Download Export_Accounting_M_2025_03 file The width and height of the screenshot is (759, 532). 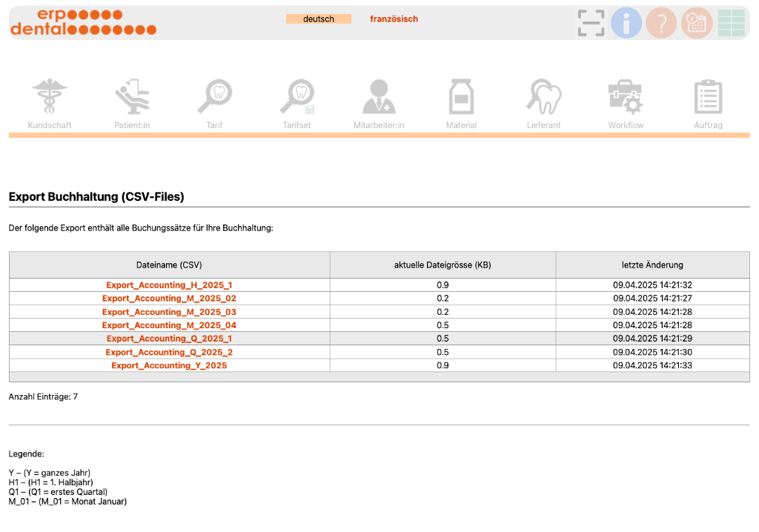click(x=169, y=312)
